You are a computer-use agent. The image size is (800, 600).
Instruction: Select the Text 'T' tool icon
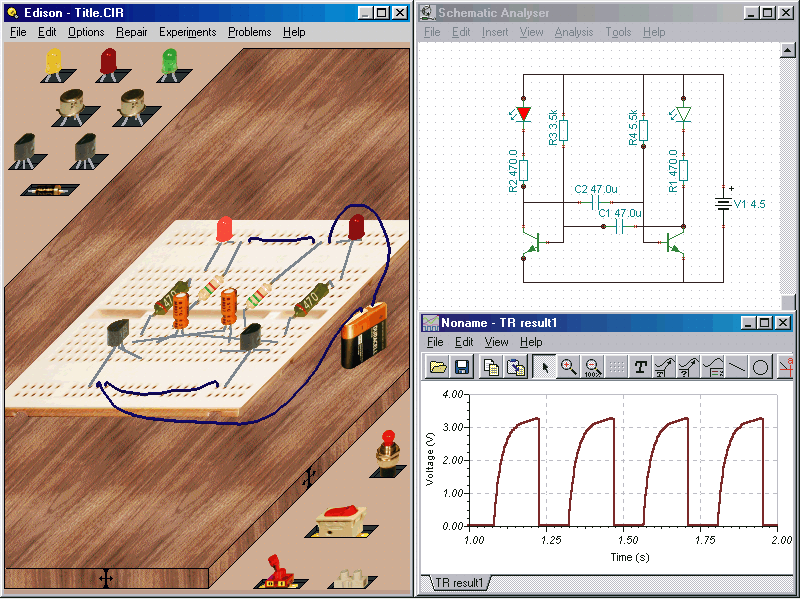[x=640, y=367]
